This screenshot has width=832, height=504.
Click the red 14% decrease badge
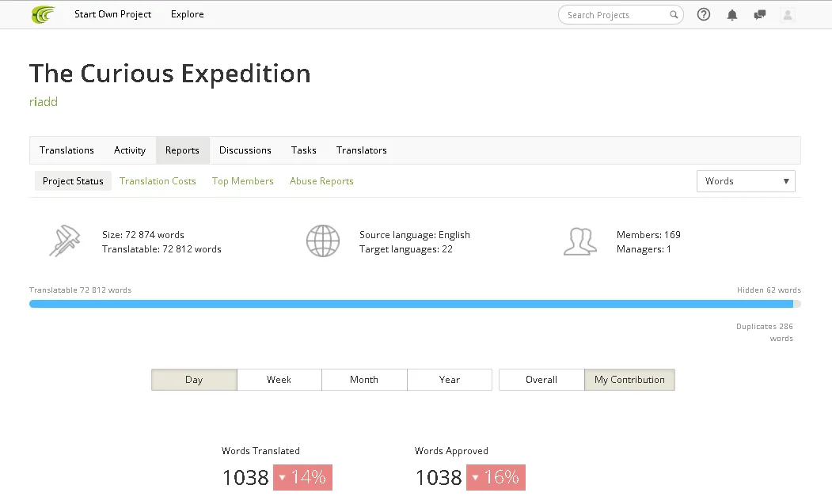(302, 477)
